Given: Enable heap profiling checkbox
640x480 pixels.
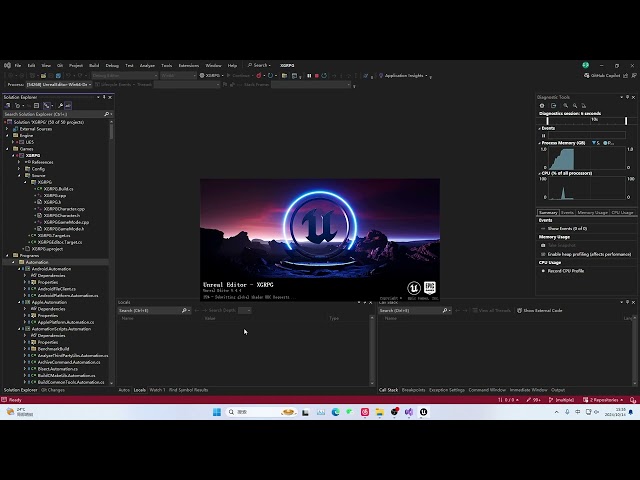Looking at the screenshot, I should click(543, 254).
